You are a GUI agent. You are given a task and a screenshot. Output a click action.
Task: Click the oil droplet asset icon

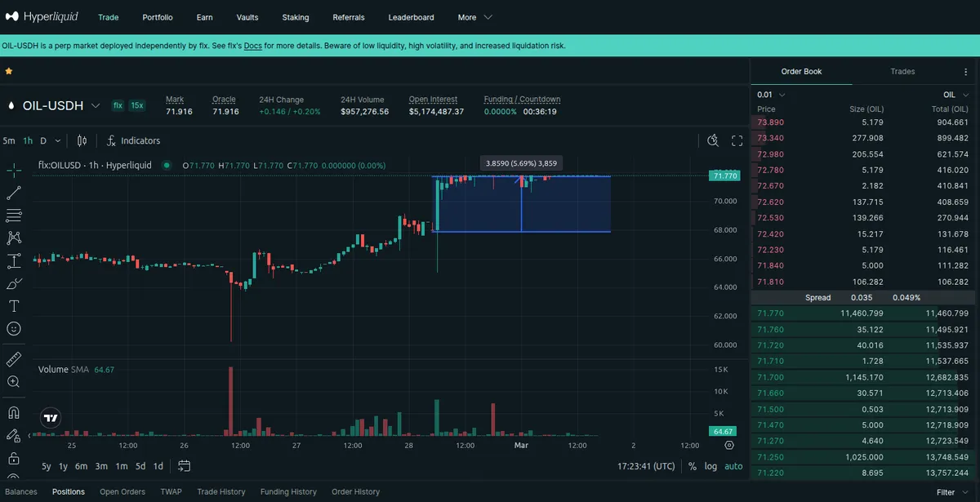[x=11, y=105]
